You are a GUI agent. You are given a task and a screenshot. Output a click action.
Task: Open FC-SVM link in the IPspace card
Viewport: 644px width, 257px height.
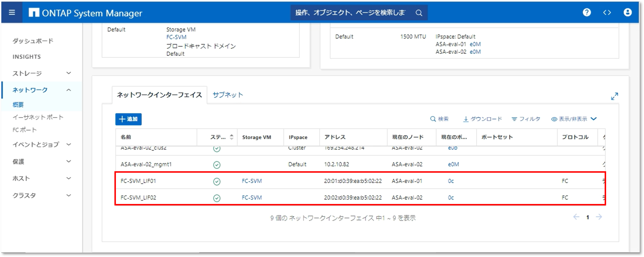coord(176,37)
